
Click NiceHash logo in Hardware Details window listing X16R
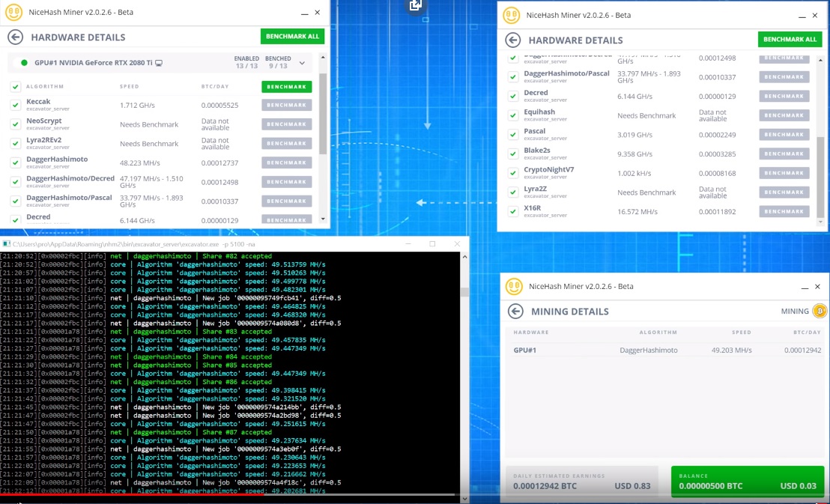[x=512, y=16]
